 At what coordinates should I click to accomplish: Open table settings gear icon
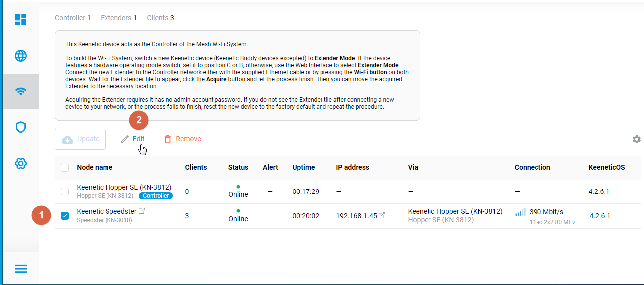(636, 139)
